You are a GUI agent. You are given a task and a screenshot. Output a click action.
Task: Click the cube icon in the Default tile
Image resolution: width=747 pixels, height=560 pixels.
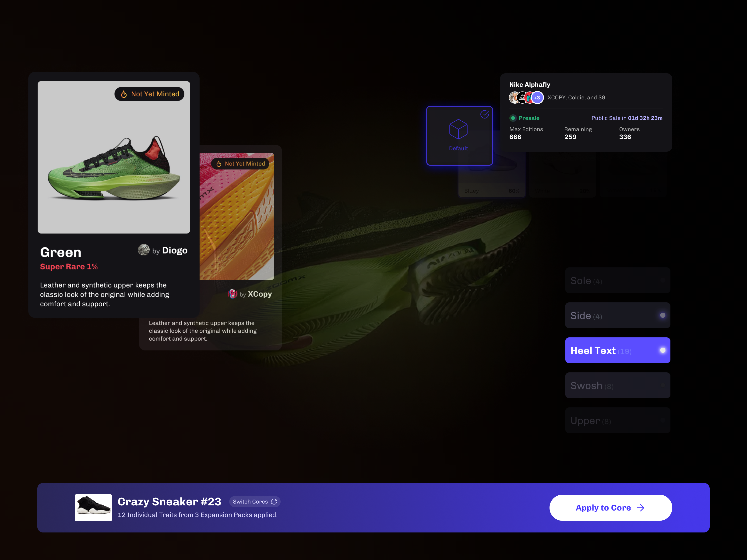coord(458,129)
